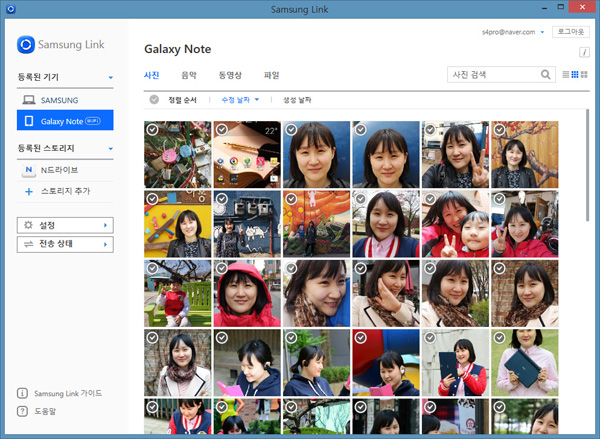Open the woman and child selfie thumbnail
This screenshot has width=600, height=439.
[x=455, y=224]
